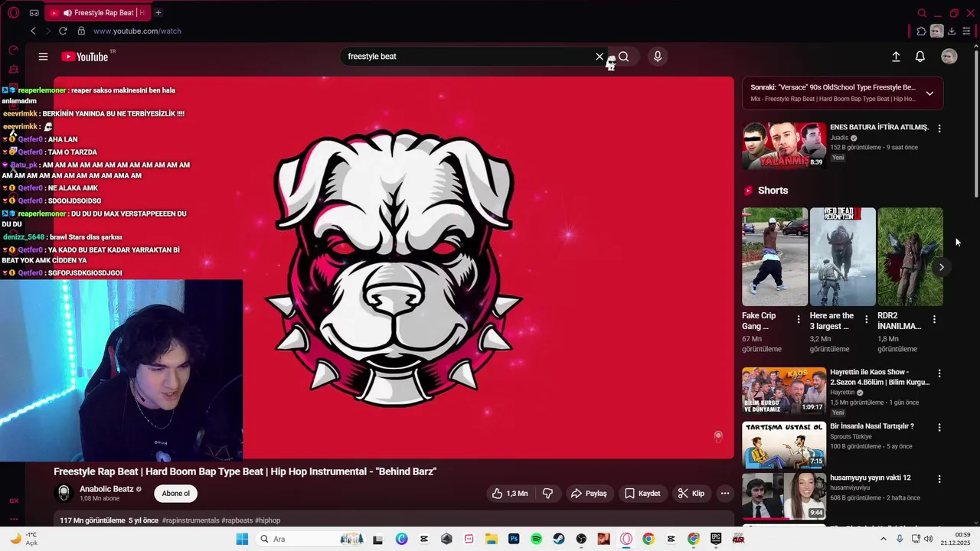Start voice search with the microphone
980x551 pixels.
[657, 57]
